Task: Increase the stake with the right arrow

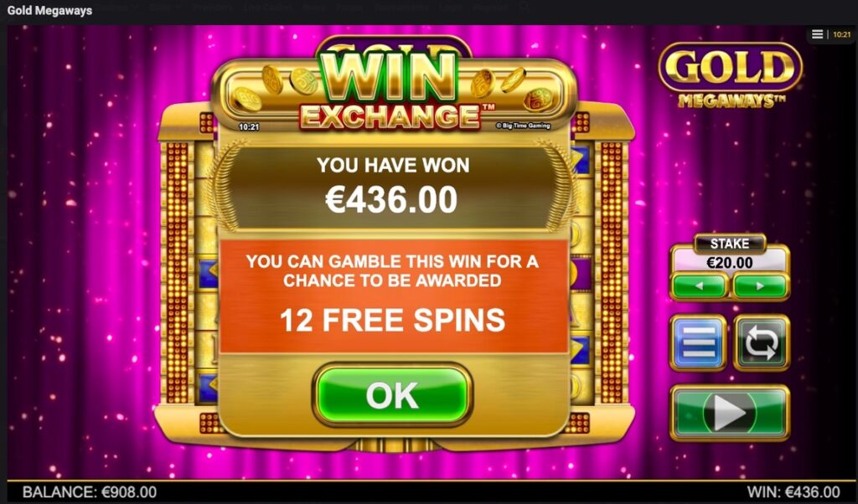Action: (x=760, y=285)
